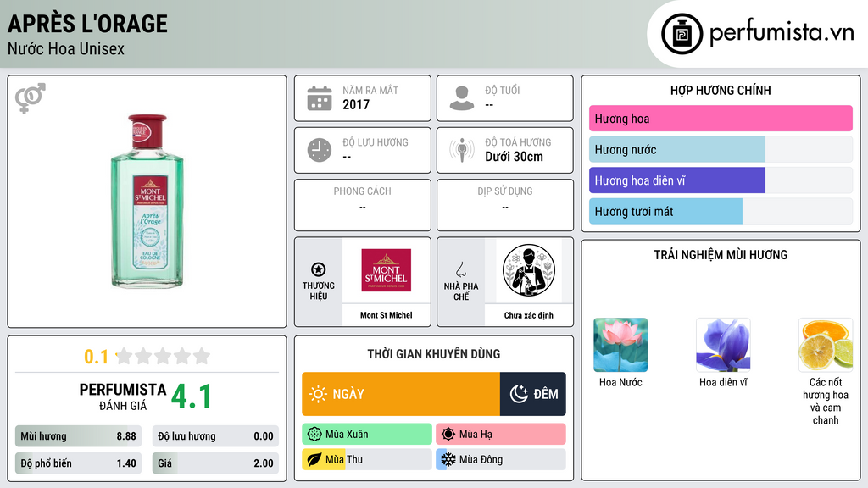This screenshot has width=868, height=488.
Task: Click the Hoa Nước note label
Action: [620, 382]
